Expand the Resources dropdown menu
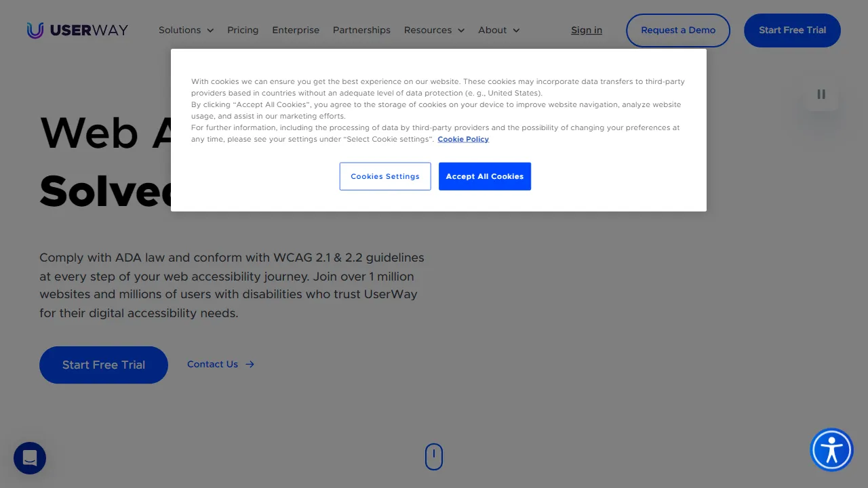 click(x=434, y=30)
